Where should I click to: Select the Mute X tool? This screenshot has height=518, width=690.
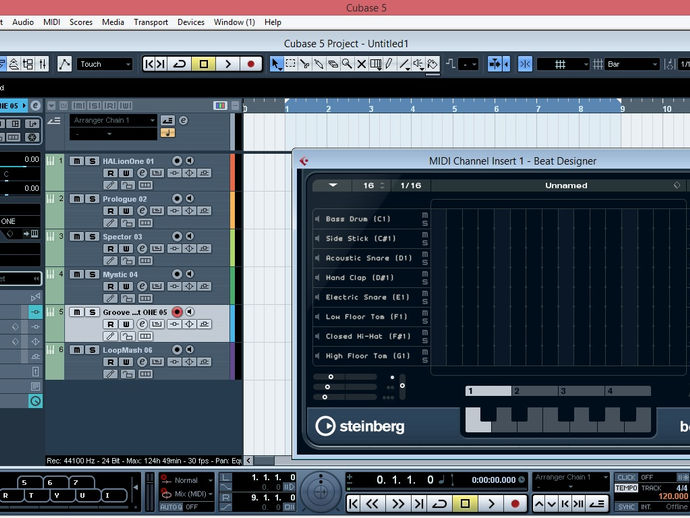361,64
